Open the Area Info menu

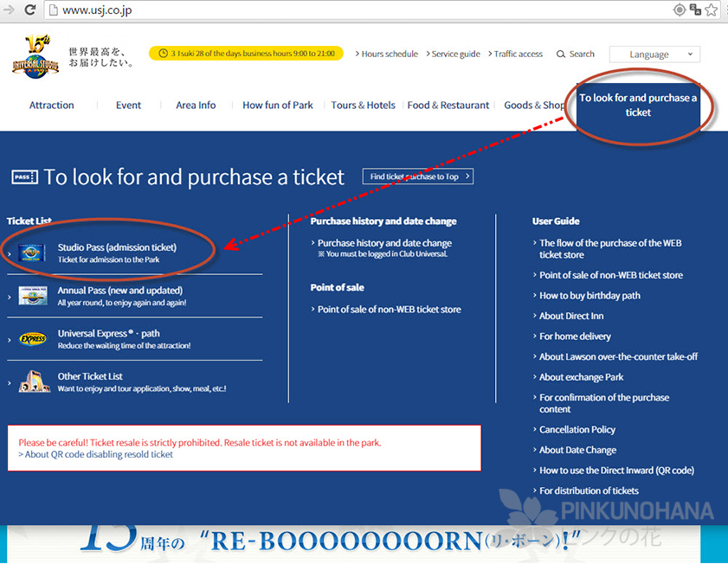pos(196,106)
